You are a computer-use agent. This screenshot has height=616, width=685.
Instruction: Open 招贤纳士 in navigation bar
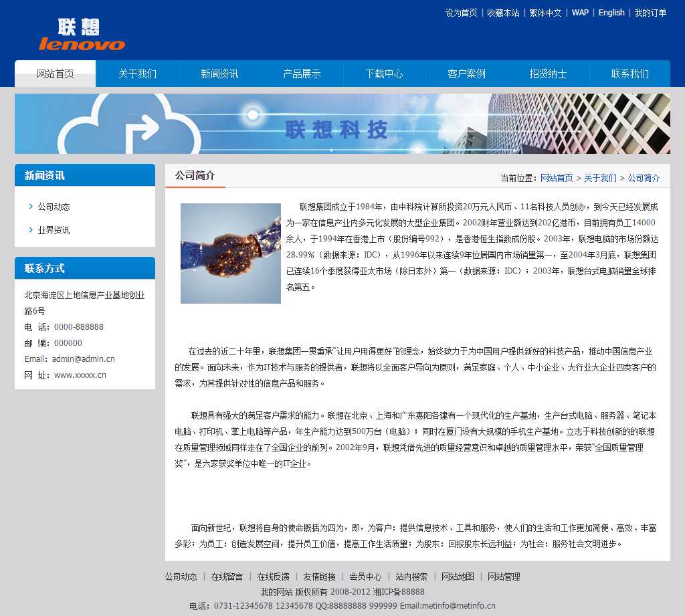click(x=548, y=74)
